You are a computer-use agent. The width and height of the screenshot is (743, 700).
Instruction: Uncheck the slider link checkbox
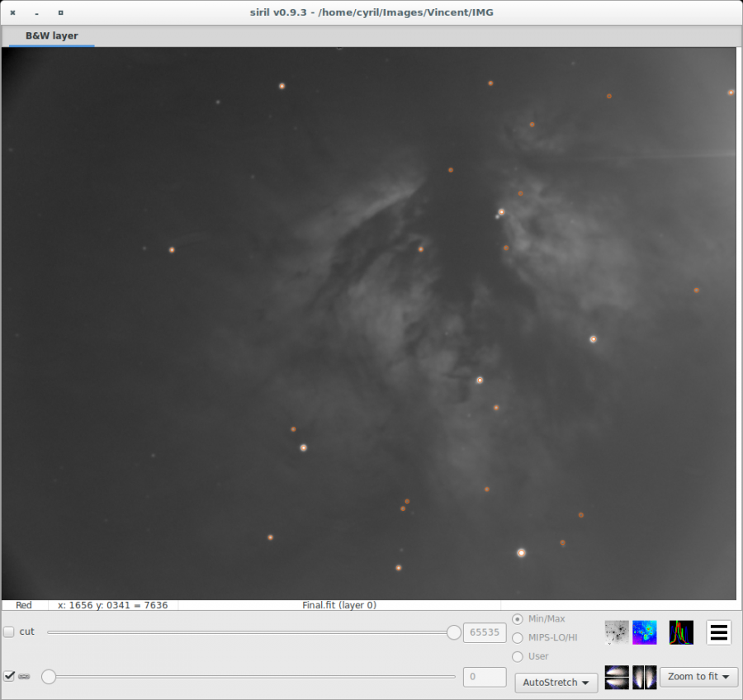pos(9,676)
